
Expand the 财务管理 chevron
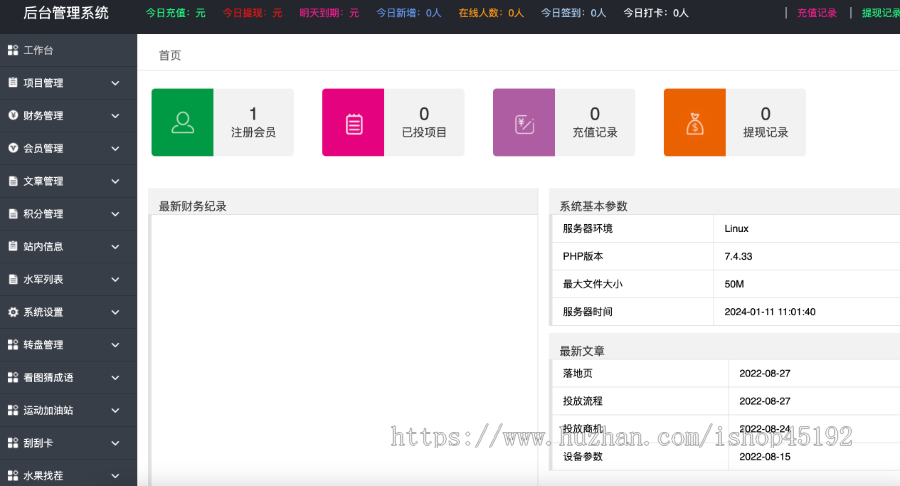click(x=115, y=116)
